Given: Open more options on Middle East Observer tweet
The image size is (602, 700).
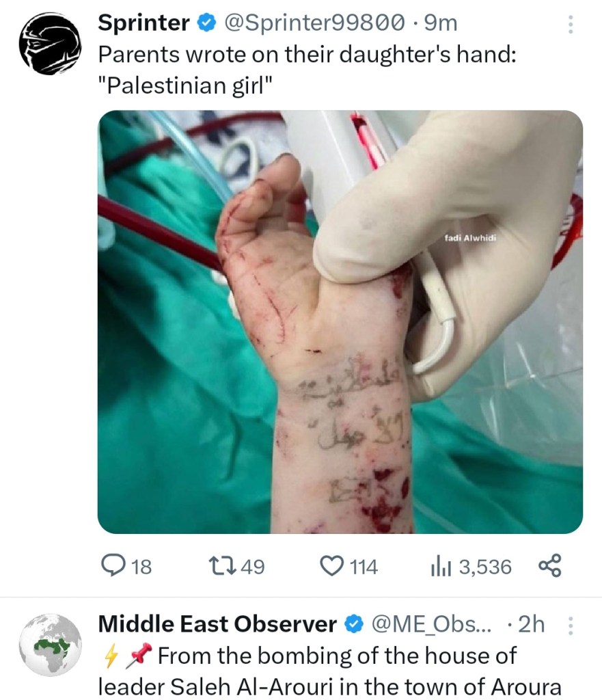Looking at the screenshot, I should point(571,625).
